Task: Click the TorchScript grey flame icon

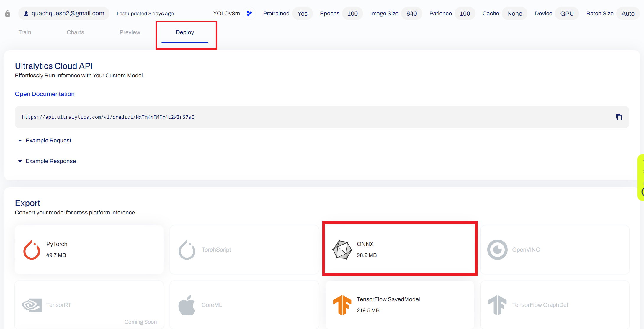Action: tap(187, 250)
